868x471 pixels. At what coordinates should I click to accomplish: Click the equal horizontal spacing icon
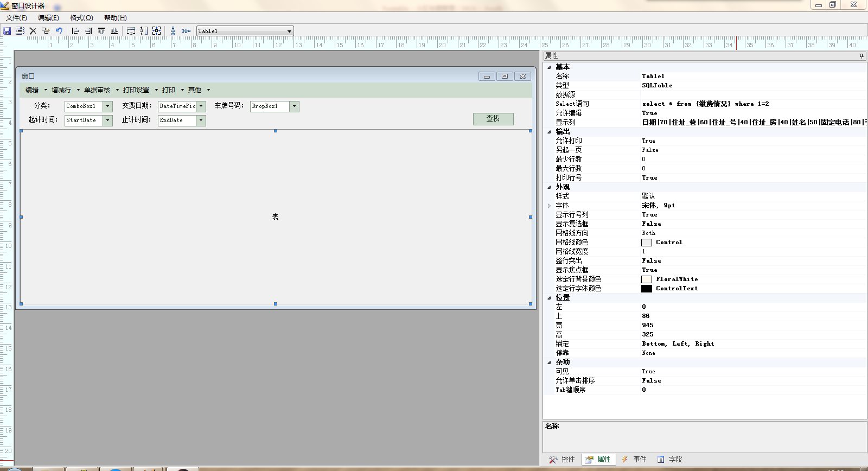(186, 31)
